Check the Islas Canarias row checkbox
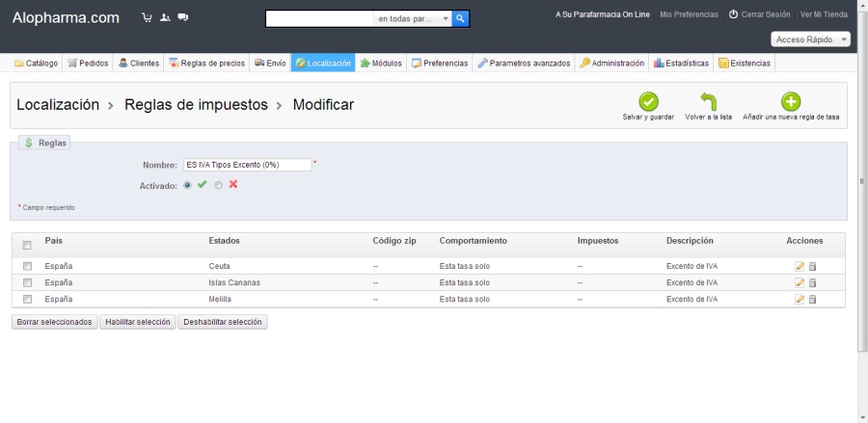Viewport: 868px width, 423px height. [27, 283]
